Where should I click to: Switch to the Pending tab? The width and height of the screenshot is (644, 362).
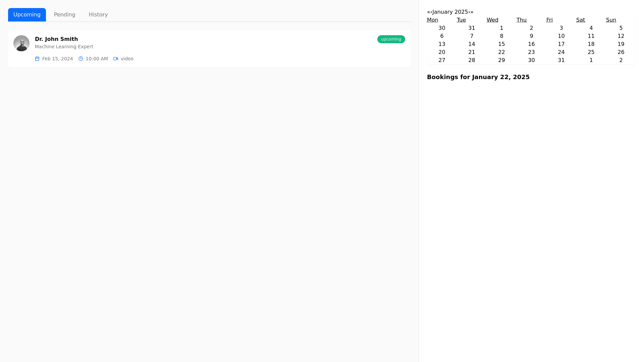(x=64, y=15)
